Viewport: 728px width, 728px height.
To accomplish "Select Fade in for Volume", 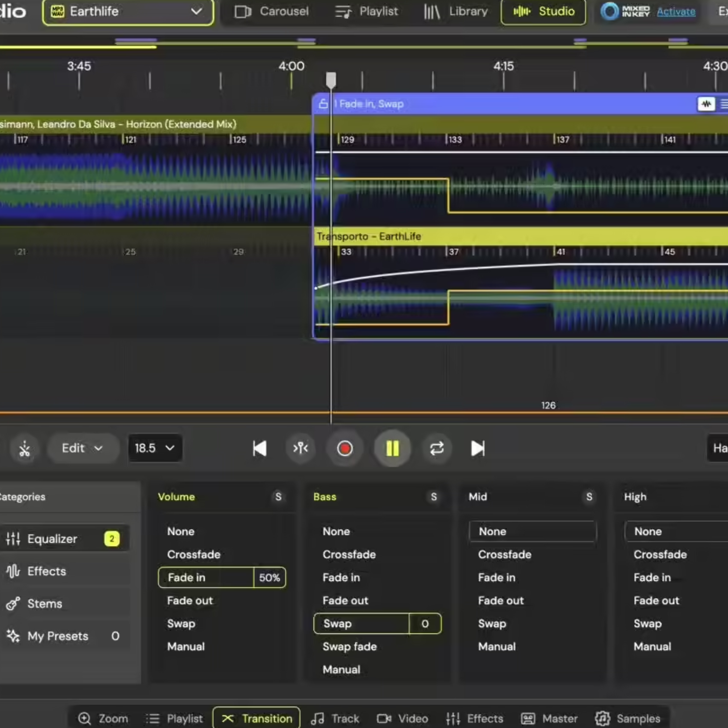I will 206,578.
